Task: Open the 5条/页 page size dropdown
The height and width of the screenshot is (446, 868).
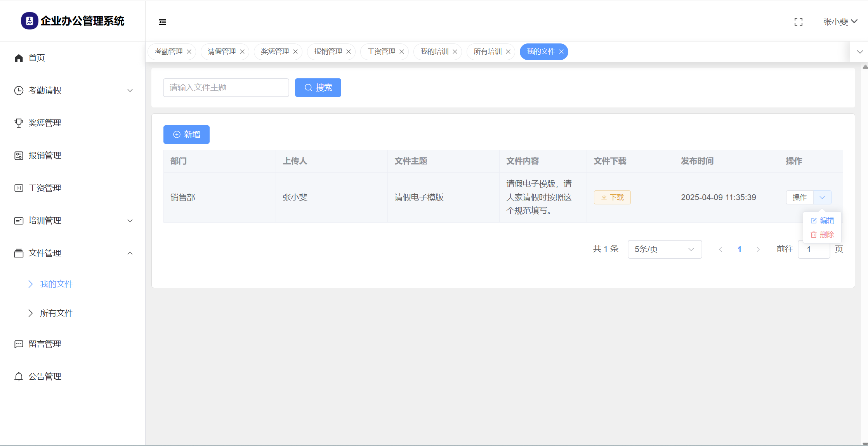Action: tap(664, 249)
